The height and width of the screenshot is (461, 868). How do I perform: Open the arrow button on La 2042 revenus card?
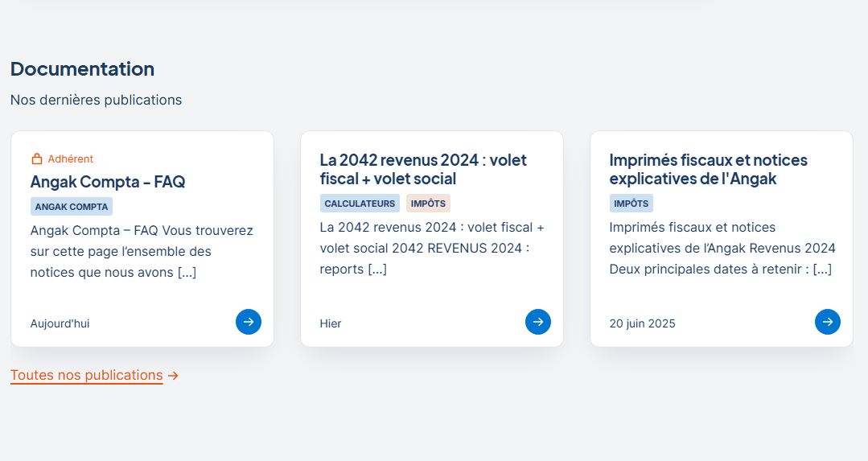click(538, 322)
